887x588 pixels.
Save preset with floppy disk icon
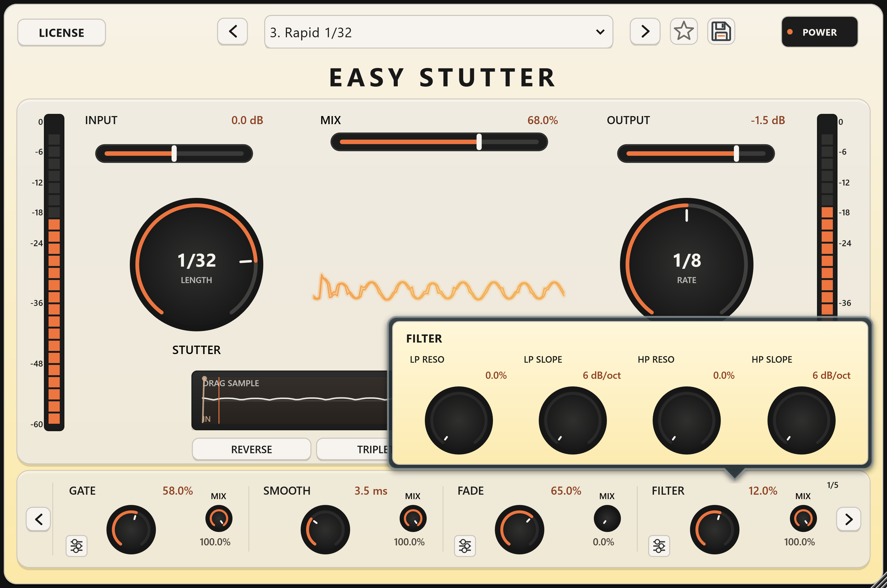pos(721,31)
